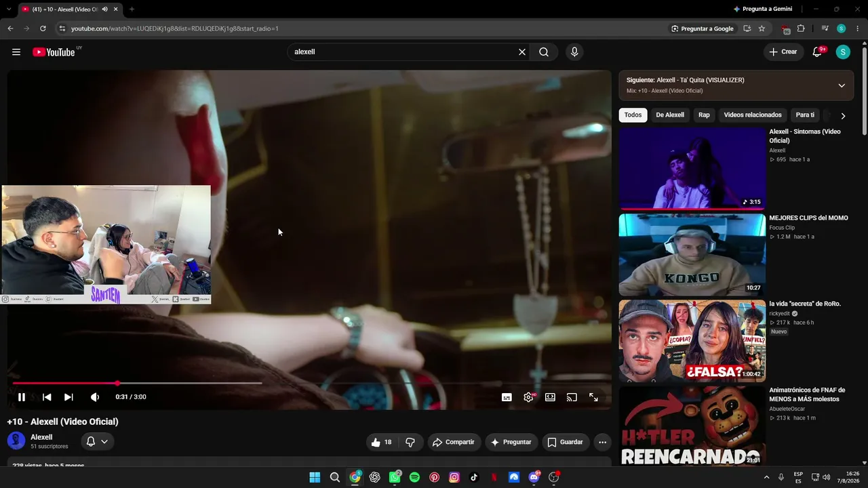Filter suggestions by Rap
The width and height of the screenshot is (868, 488).
704,115
